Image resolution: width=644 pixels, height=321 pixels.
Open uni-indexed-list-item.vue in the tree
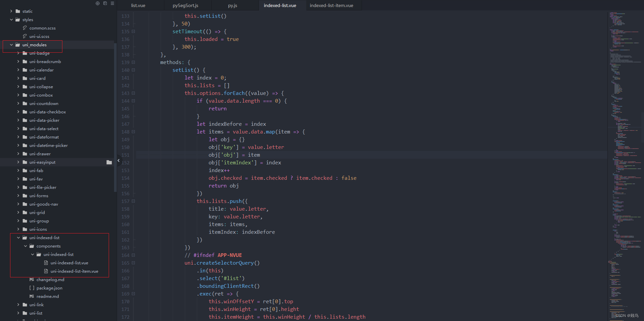point(74,271)
